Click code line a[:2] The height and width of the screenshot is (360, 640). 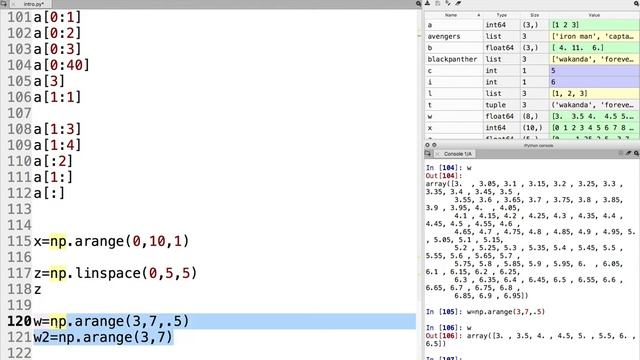click(x=53, y=161)
